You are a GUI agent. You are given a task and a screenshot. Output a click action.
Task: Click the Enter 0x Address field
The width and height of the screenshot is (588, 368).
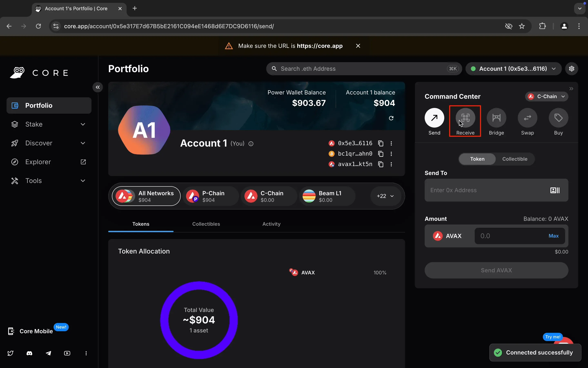click(496, 190)
